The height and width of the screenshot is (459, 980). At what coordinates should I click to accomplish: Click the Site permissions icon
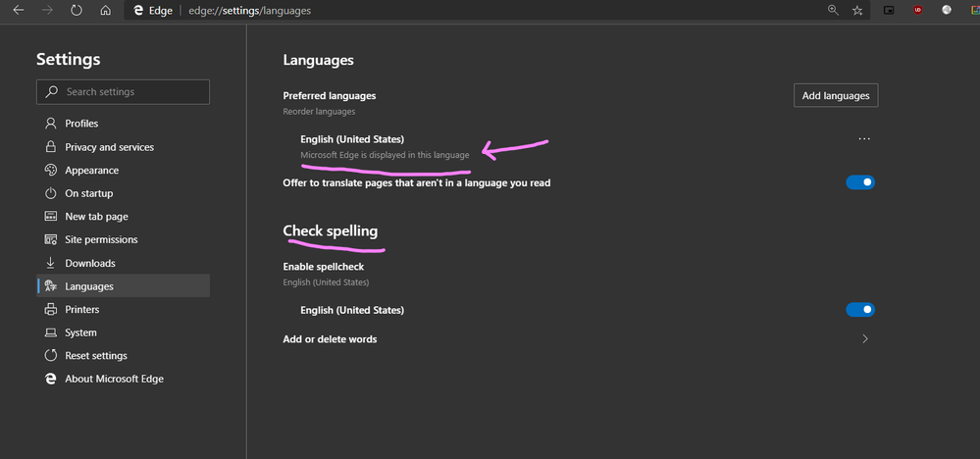pos(51,240)
